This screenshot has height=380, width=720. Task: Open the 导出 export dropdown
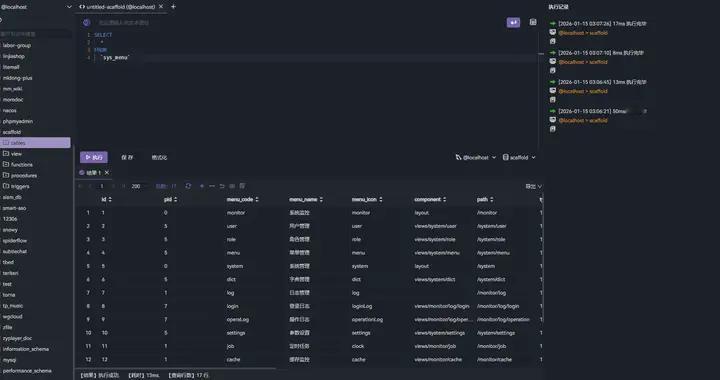tap(534, 186)
